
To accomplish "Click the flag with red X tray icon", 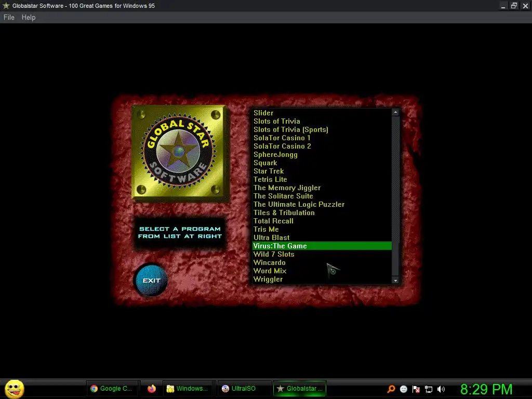I will click(x=416, y=389).
